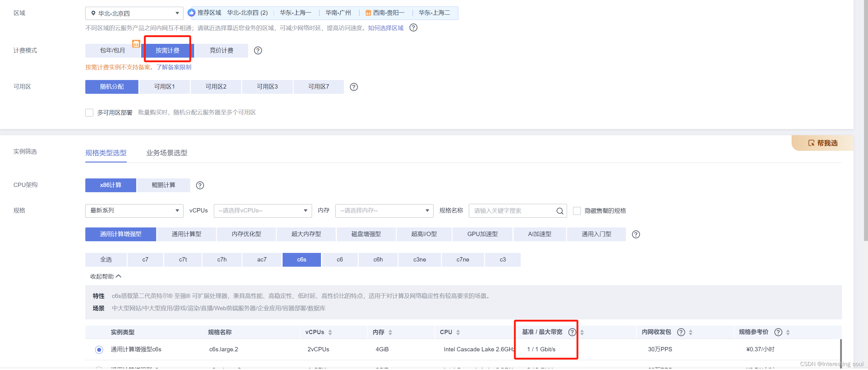Click the help icon beside billing mode options
The height and width of the screenshot is (370, 868).
coord(258,51)
